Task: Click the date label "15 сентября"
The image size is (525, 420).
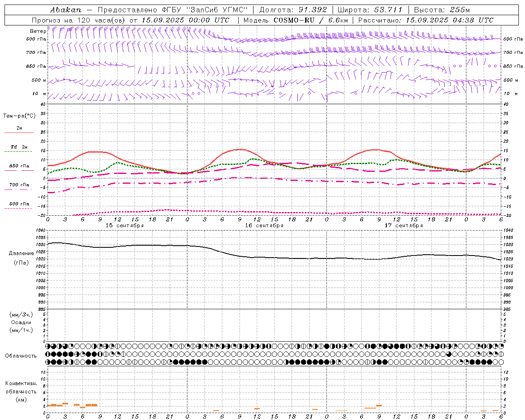Action: [x=125, y=226]
